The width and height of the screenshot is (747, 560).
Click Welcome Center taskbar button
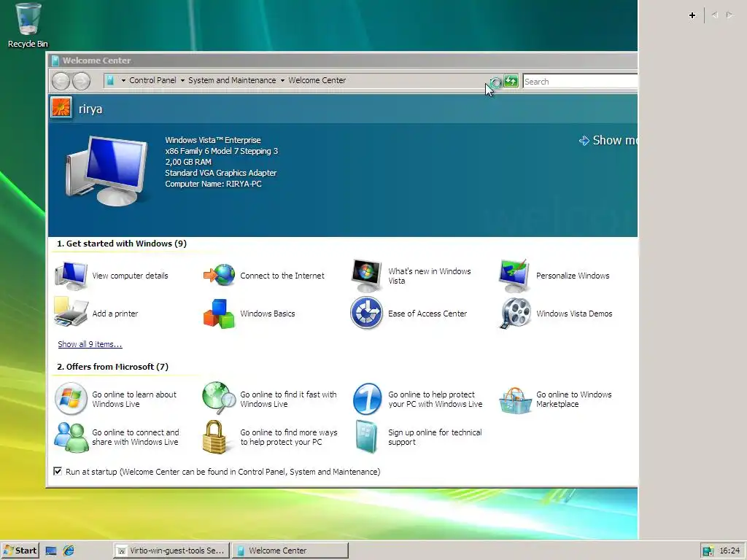tap(290, 551)
